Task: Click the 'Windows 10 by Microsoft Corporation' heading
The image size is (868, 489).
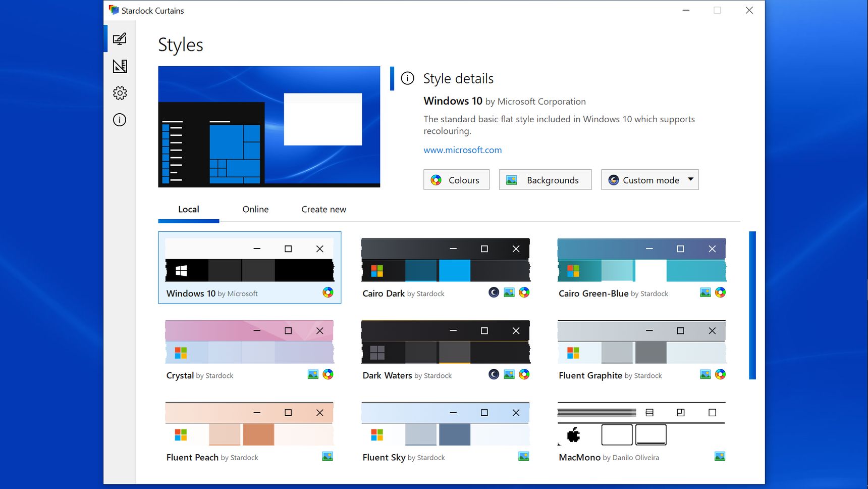Action: pos(505,101)
